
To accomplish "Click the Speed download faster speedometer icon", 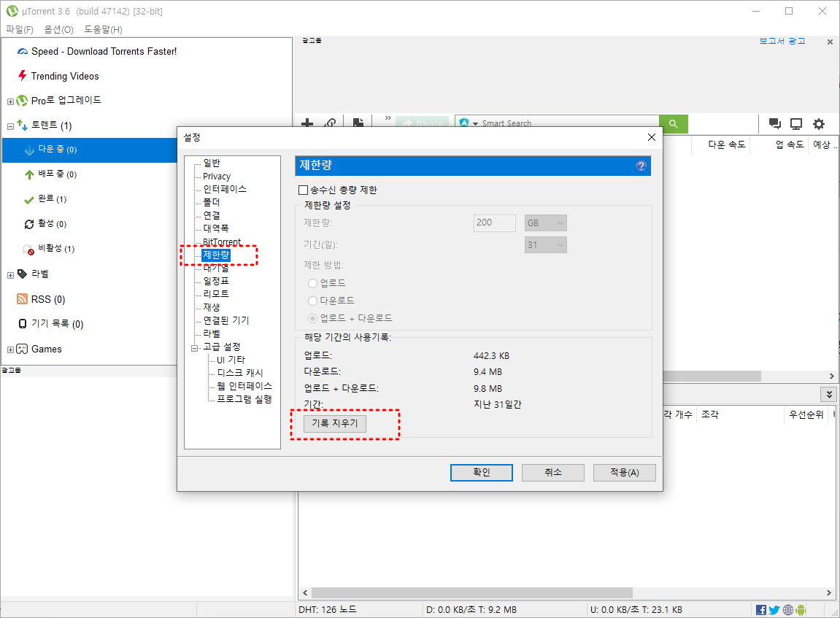I will [x=22, y=51].
